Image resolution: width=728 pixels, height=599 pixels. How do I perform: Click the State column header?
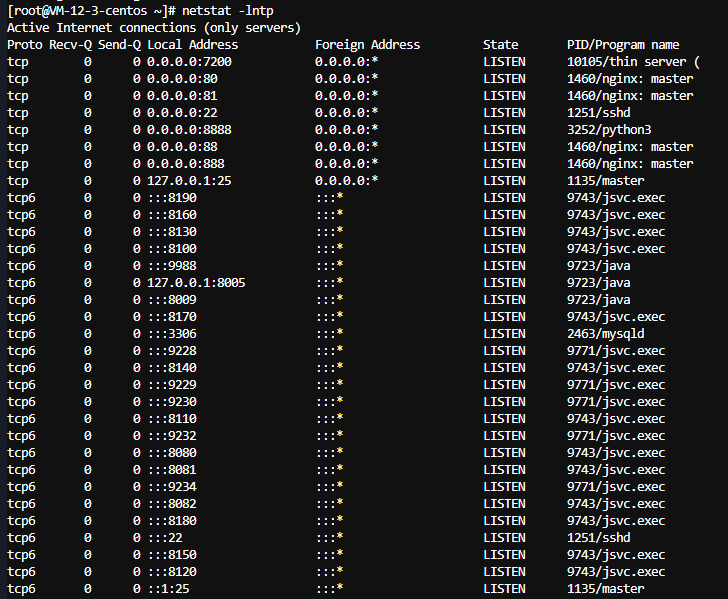coord(500,44)
